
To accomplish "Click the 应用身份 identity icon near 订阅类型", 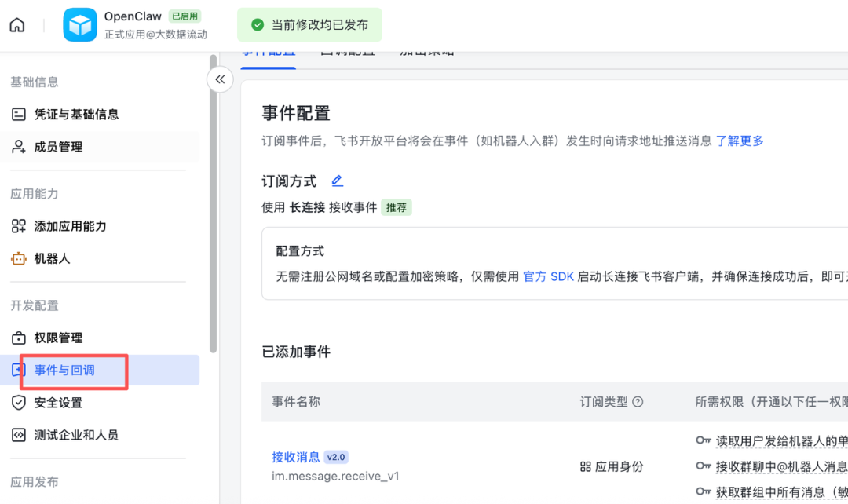I will pyautogui.click(x=587, y=466).
